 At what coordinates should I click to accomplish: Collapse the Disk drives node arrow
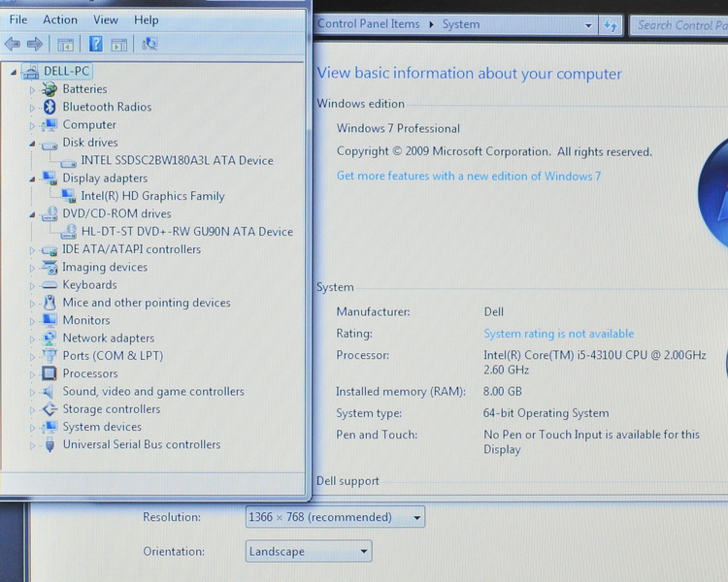(32, 144)
